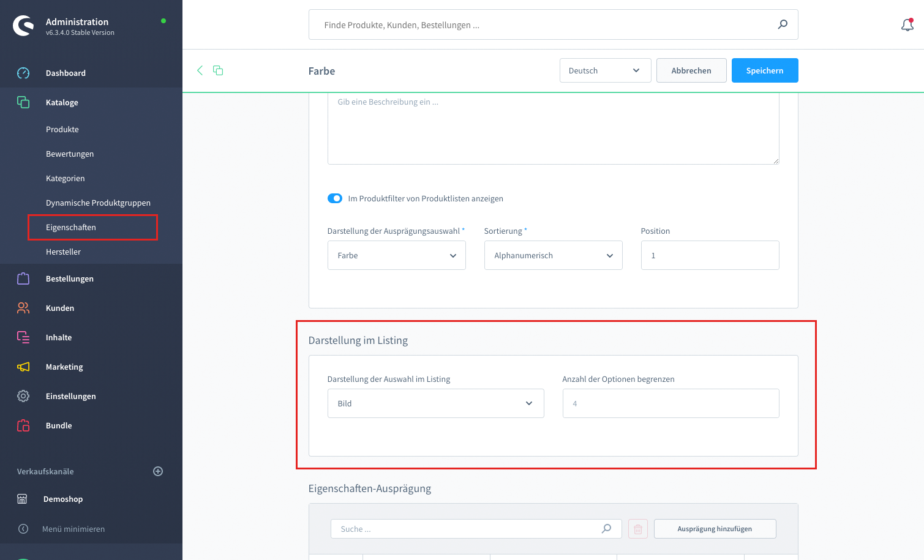The width and height of the screenshot is (924, 560).
Task: Click the Demoshop storefront icon
Action: [x=22, y=499]
